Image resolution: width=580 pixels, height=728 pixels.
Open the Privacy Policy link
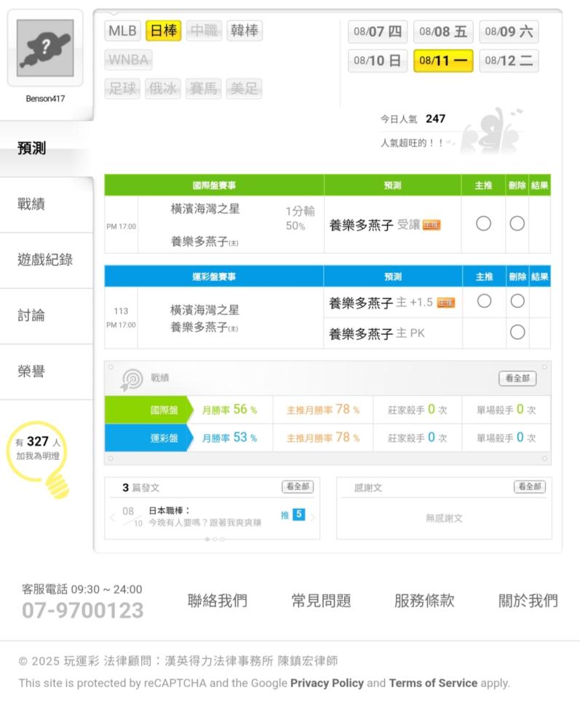pyautogui.click(x=327, y=683)
